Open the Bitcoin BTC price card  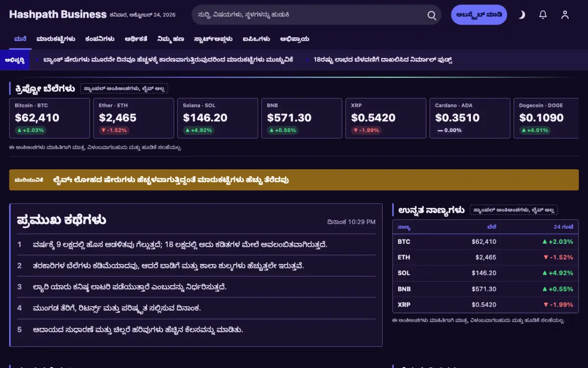(49, 118)
